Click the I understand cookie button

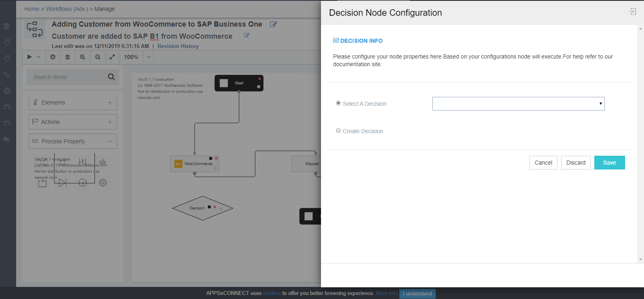[417, 293]
